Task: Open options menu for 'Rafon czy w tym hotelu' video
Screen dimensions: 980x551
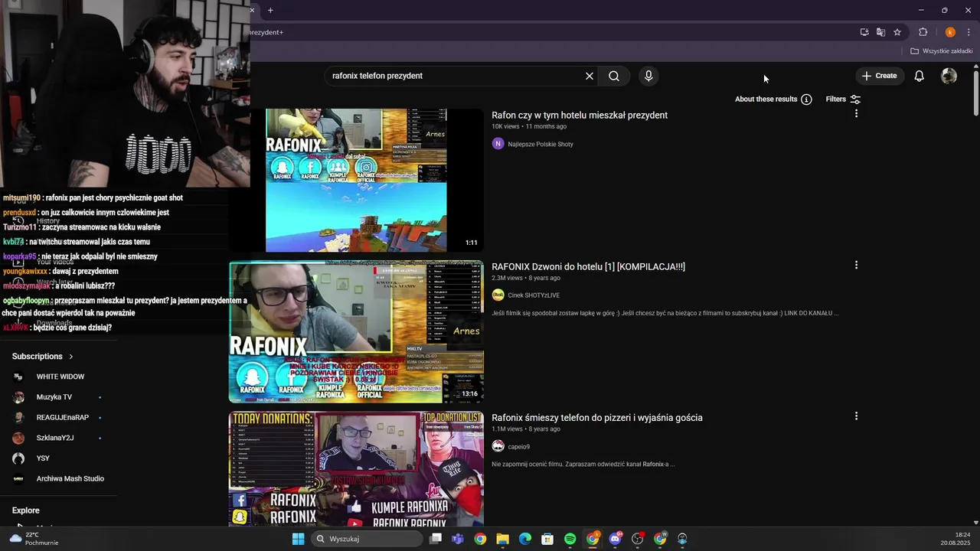Action: click(x=856, y=113)
